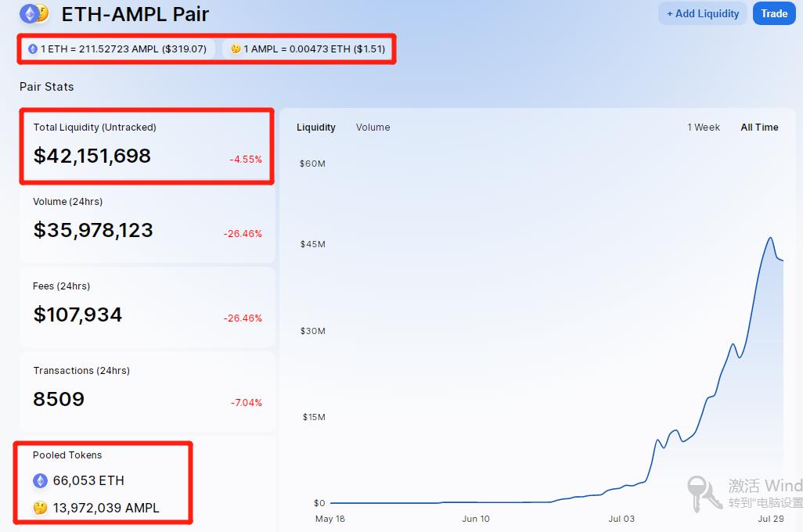Click the May 18 x-axis label

tap(330, 519)
